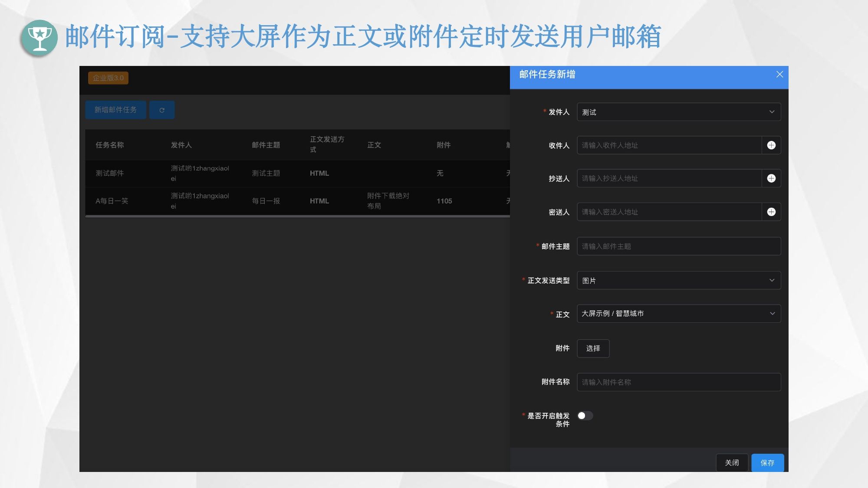Viewport: 868px width, 488px height.
Task: Click the 关闭 button in footer
Action: click(732, 463)
